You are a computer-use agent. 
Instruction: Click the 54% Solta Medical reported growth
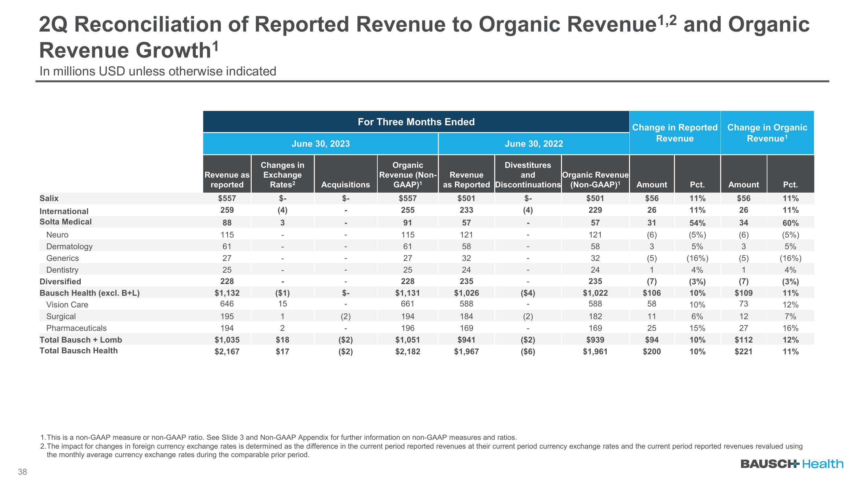(697, 223)
